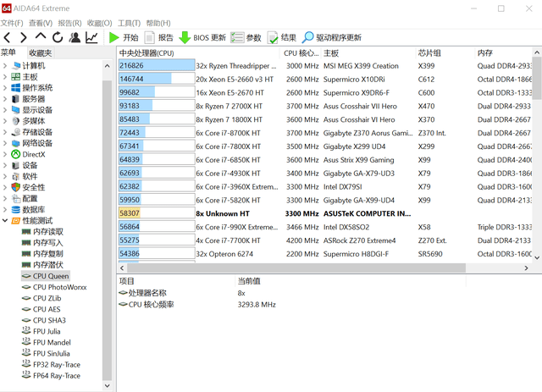Expand the 主板 tree node
The image size is (542, 392).
5,77
